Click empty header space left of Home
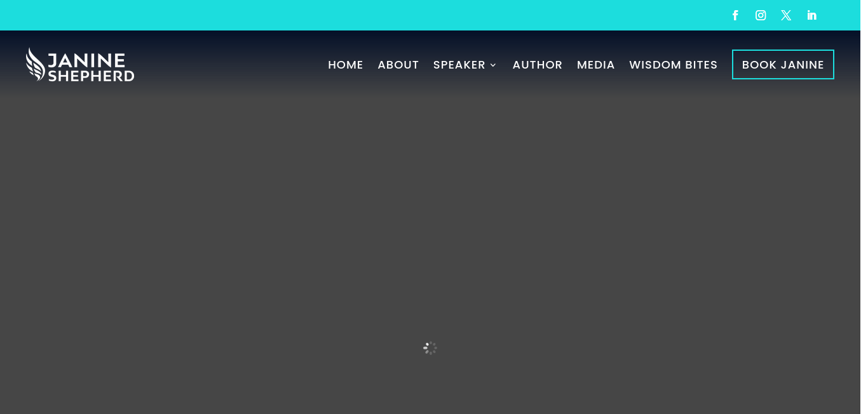Viewport: 868px width, 414px height. click(x=229, y=65)
